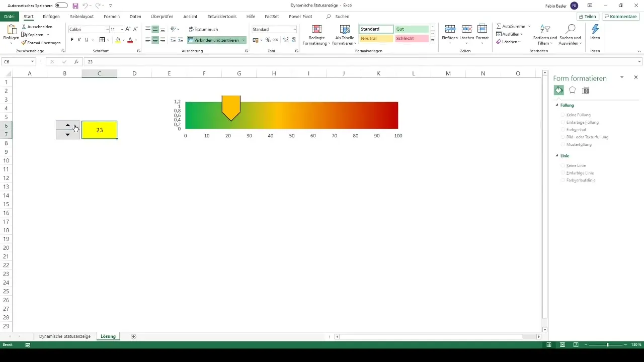Apply the Schlecht cell style

point(412,38)
